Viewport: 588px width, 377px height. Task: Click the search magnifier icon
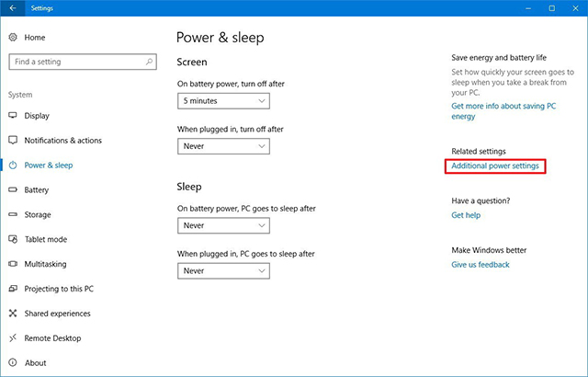(149, 62)
